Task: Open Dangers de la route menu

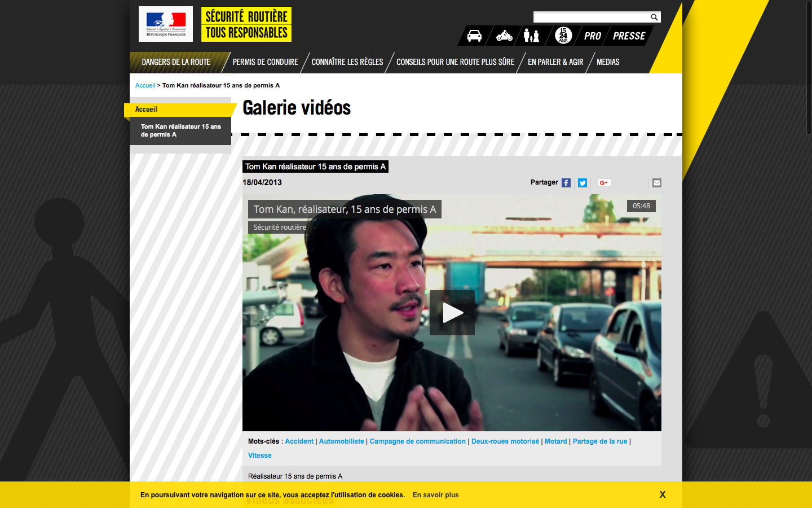Action: (176, 62)
